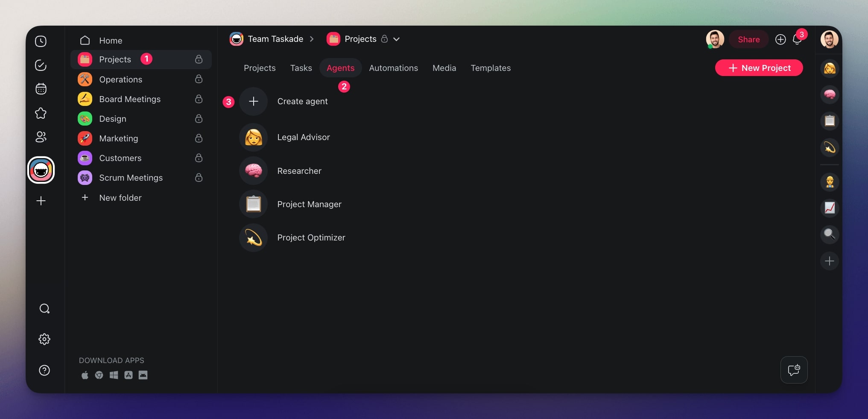Toggle privacy lock on the Marketing folder

(199, 138)
